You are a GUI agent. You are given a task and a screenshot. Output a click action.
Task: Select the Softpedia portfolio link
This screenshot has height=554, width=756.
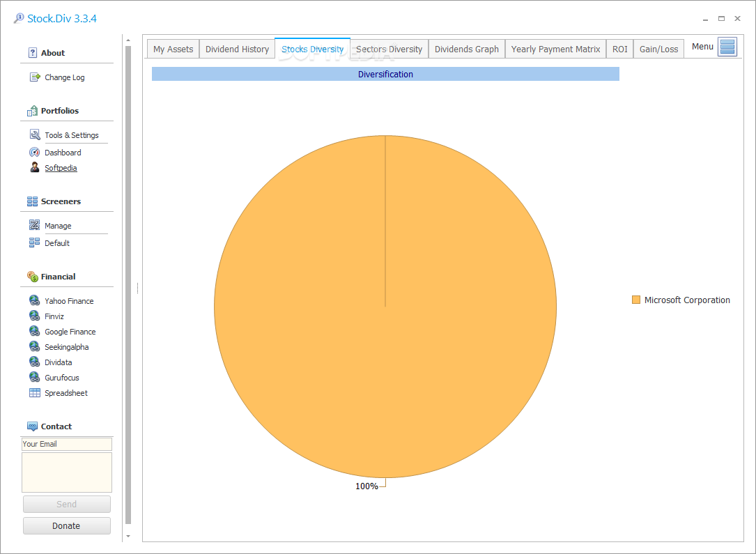pos(61,168)
